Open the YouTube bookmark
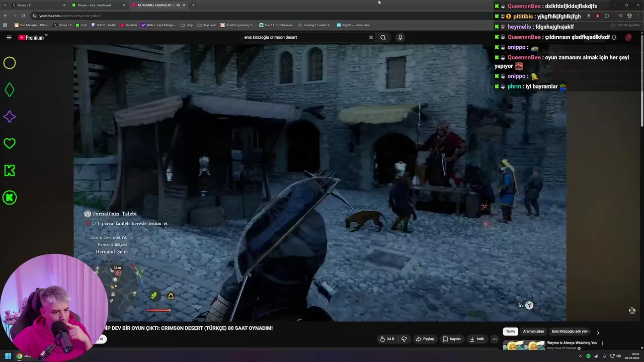 pyautogui.click(x=129, y=25)
